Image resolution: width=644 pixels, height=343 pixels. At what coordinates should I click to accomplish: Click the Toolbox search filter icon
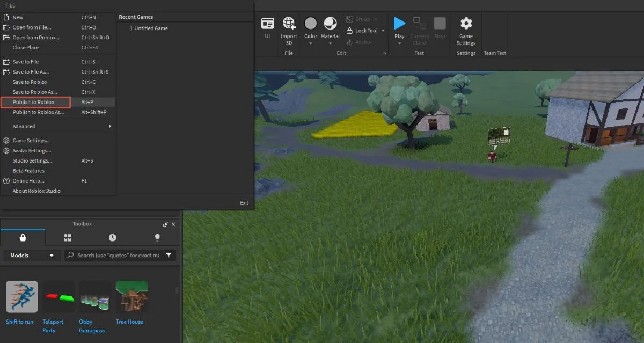[169, 256]
